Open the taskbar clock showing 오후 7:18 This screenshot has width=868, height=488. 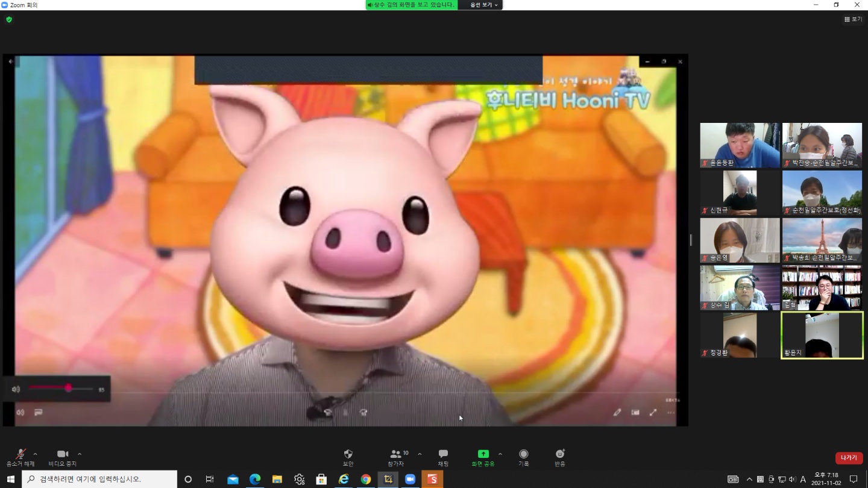point(826,479)
